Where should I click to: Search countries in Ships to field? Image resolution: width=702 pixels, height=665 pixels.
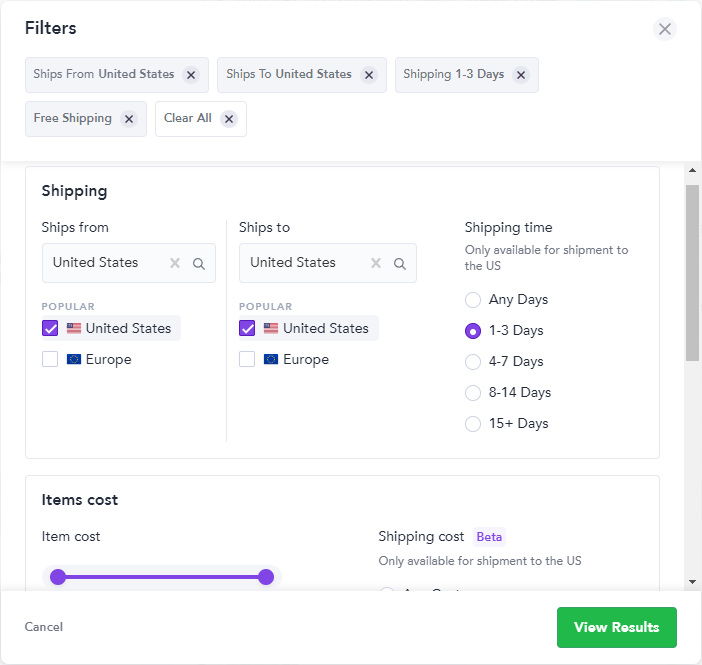click(x=400, y=264)
